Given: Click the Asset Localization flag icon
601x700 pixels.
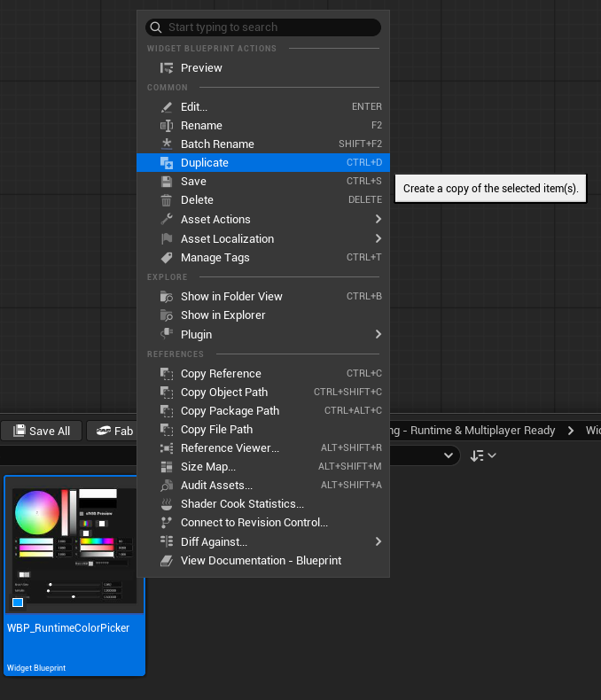Looking at the screenshot, I should click(167, 239).
